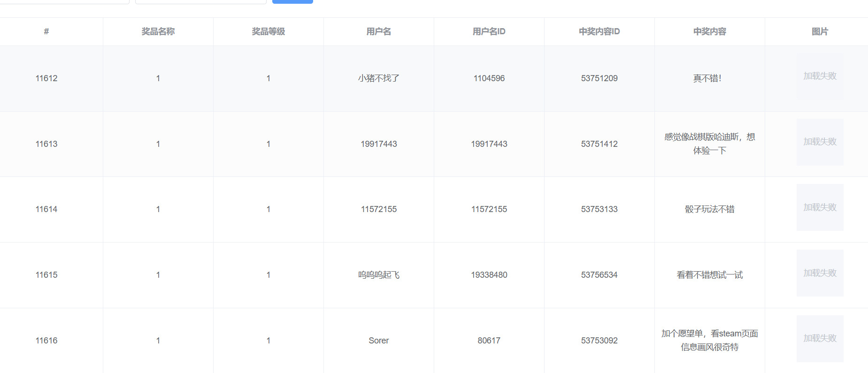Open the 加载失败 image for row 11613
This screenshot has width=868, height=373.
pyautogui.click(x=820, y=142)
